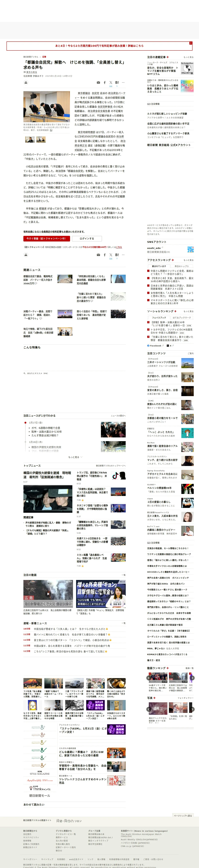This screenshot has width=199, height=868.
Task: Open 一覧 link for 注目の動画
Action: click(123, 575)
